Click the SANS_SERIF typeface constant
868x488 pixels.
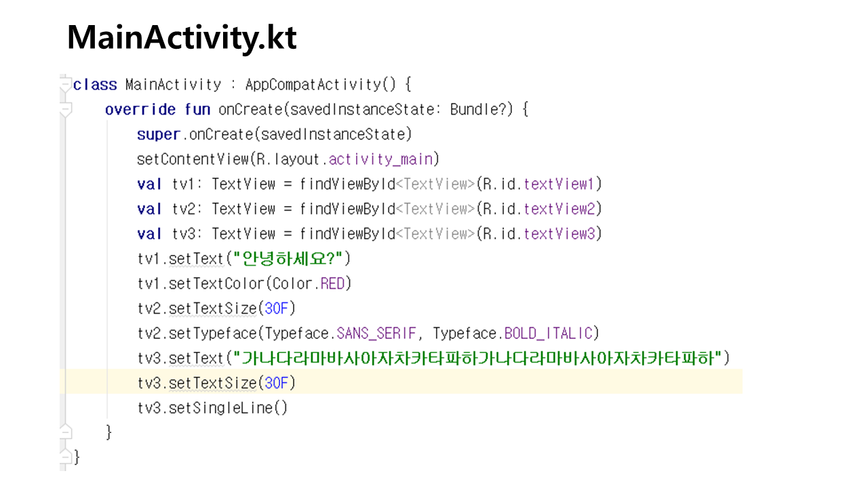click(x=376, y=333)
